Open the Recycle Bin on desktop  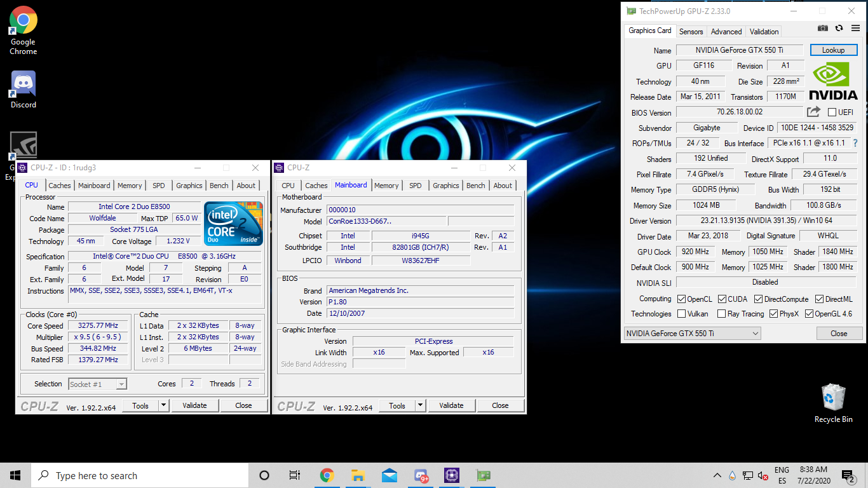833,403
